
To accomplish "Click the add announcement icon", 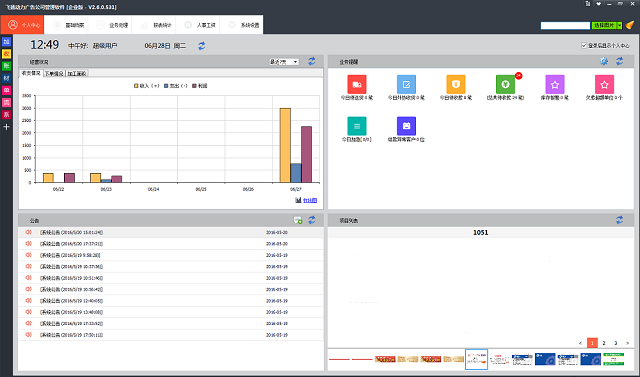I will [298, 220].
